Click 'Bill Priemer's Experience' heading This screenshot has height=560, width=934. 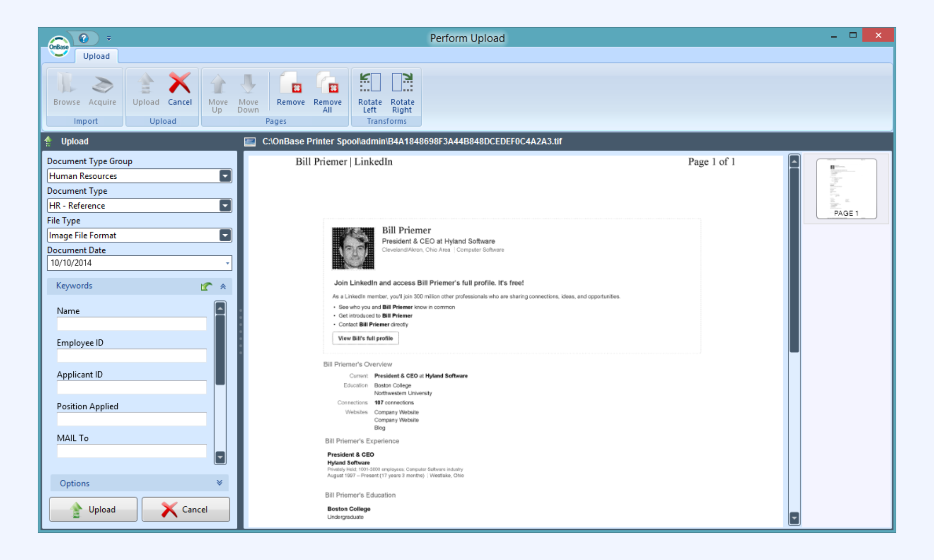click(362, 441)
